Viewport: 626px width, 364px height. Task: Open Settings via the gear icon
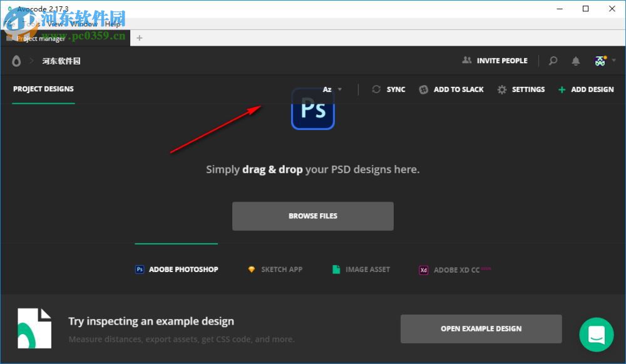(x=501, y=89)
